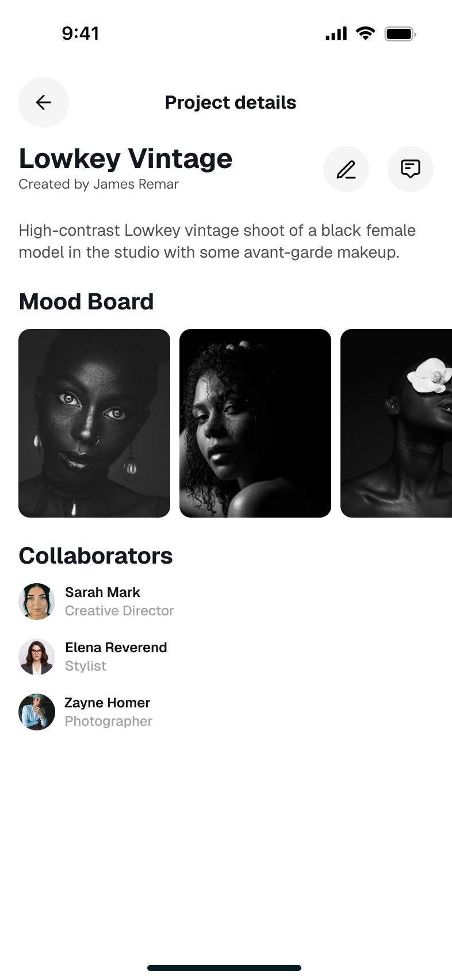Tap the Created by James Remar text
452x980 pixels.
pos(98,184)
